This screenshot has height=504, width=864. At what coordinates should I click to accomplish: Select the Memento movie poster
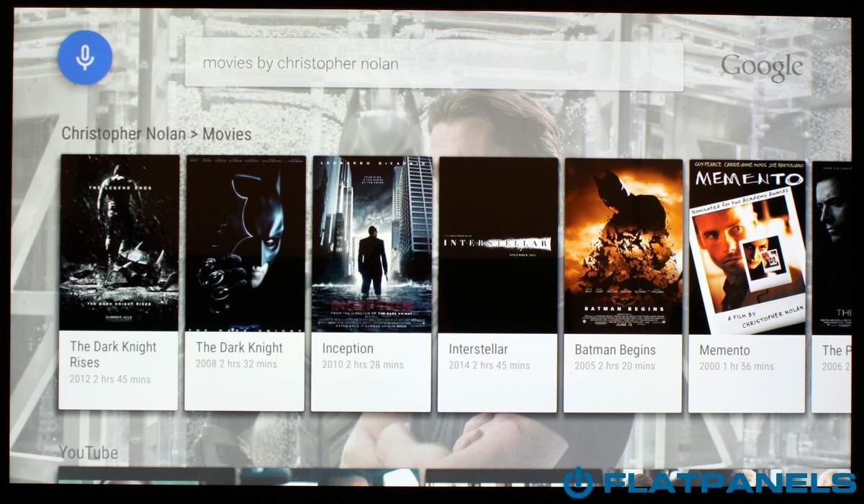click(x=747, y=247)
